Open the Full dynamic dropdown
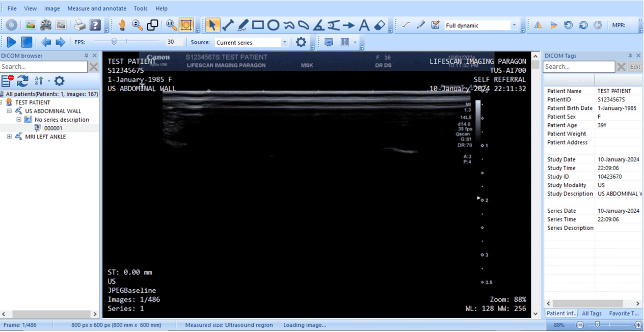The width and height of the screenshot is (644, 332). [x=514, y=25]
